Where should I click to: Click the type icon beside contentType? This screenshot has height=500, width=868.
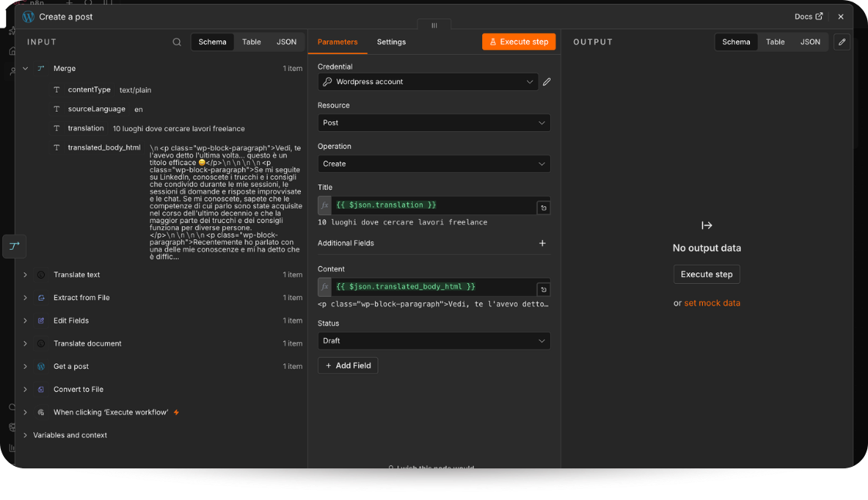click(x=56, y=90)
